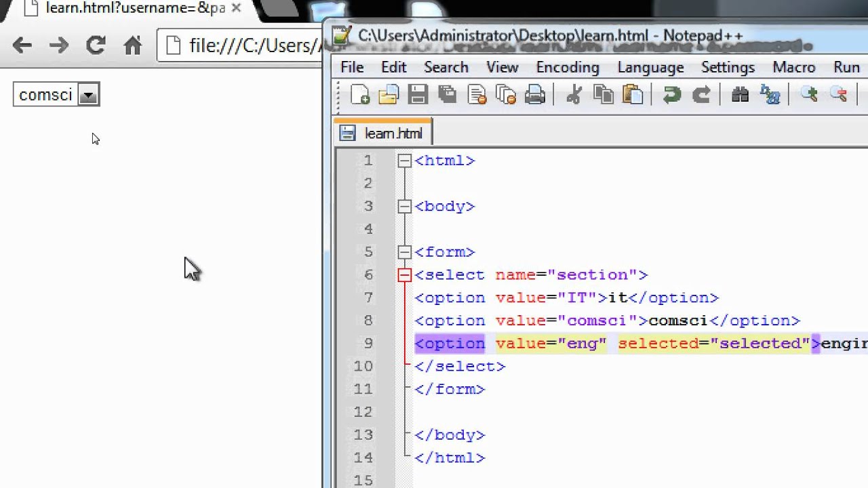Collapse the select tag fold on line 6
868x488 pixels.
(405, 274)
